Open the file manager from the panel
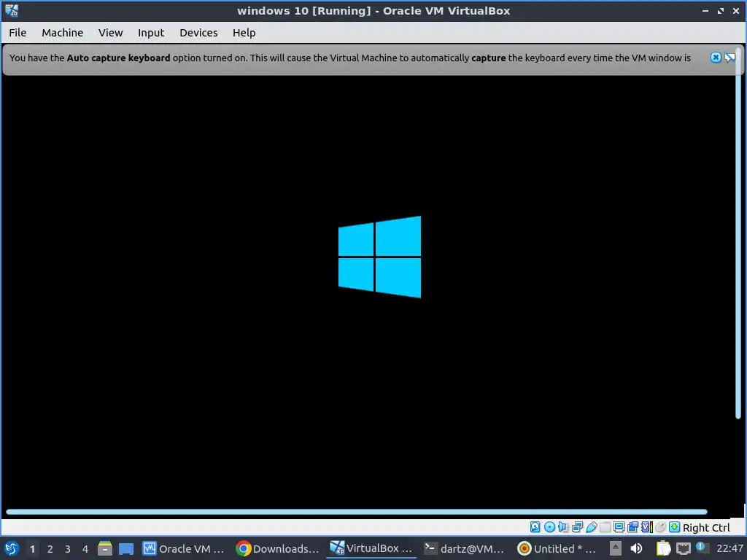Viewport: 747px width, 560px height. (x=105, y=548)
